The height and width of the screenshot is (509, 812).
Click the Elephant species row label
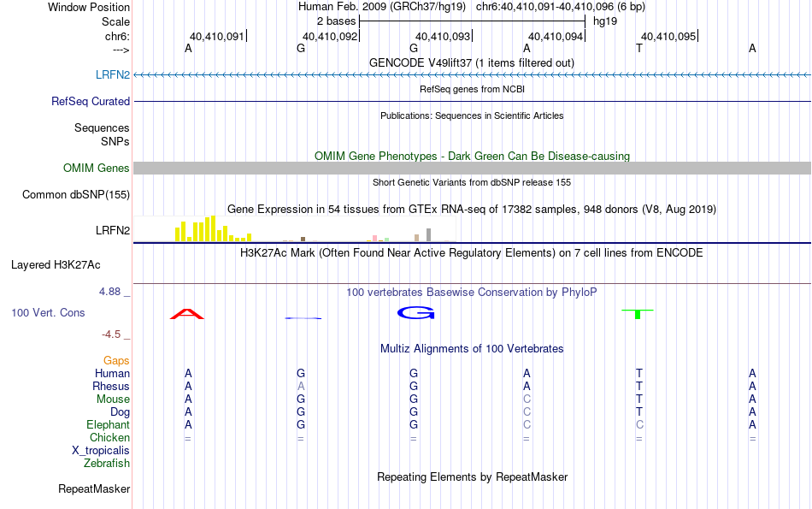[109, 424]
